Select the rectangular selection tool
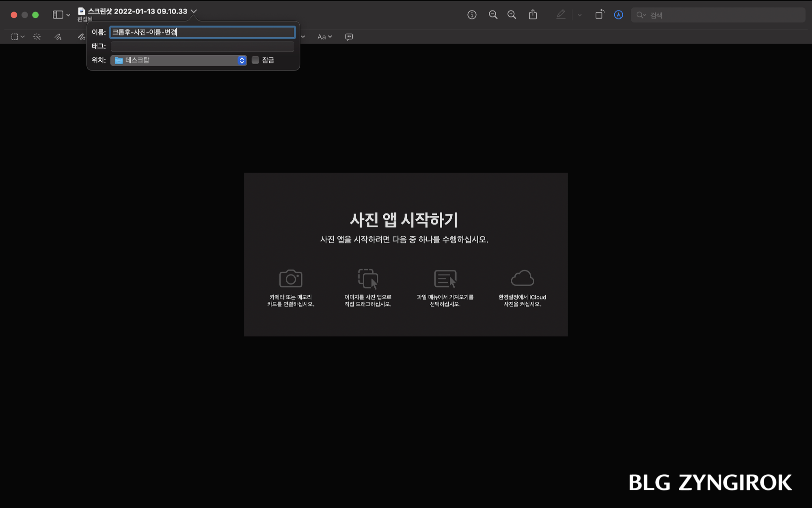This screenshot has height=508, width=812. [x=15, y=37]
